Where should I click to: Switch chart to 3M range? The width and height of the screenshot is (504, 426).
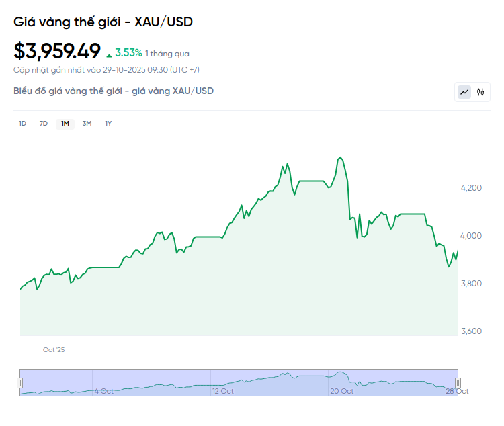click(x=87, y=123)
